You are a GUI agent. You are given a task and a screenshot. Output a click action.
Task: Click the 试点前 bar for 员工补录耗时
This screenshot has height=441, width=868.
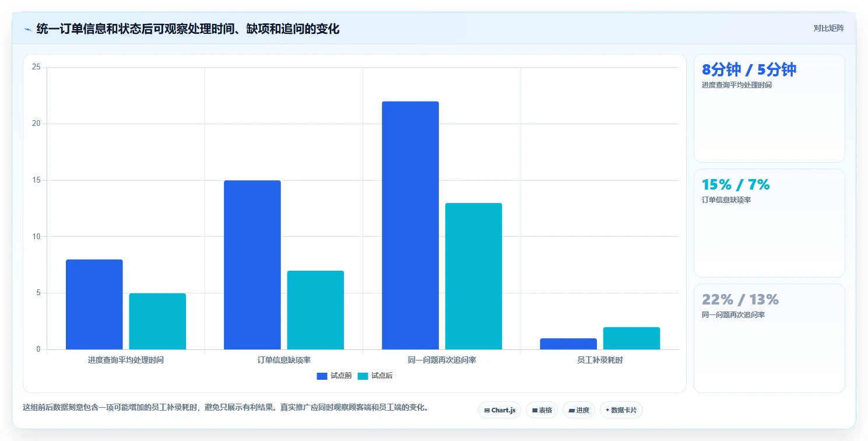pyautogui.click(x=568, y=344)
